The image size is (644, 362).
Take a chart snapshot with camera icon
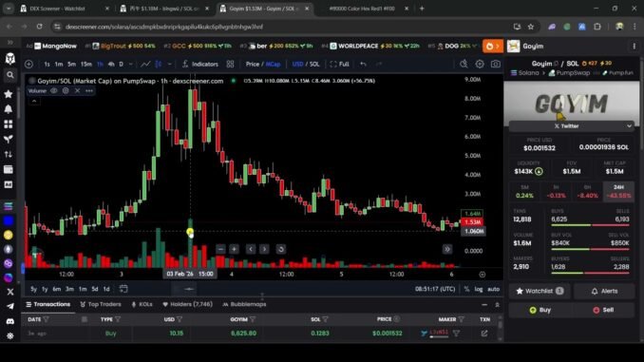(x=496, y=64)
